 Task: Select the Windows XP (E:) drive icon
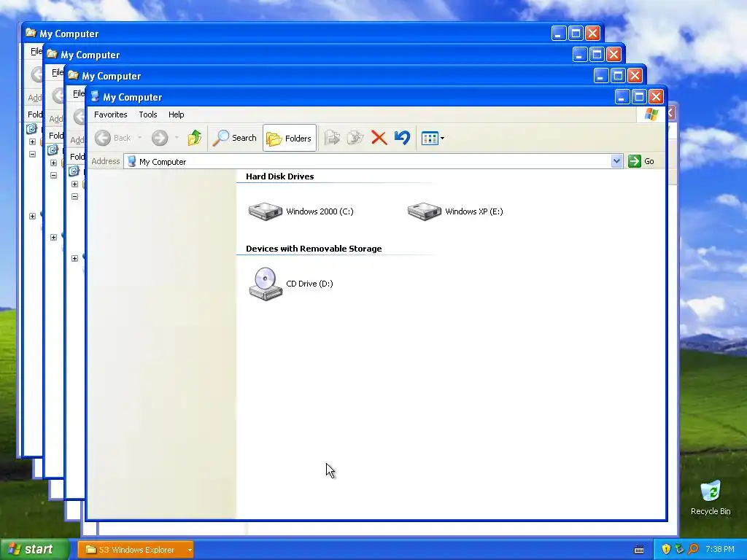[425, 211]
